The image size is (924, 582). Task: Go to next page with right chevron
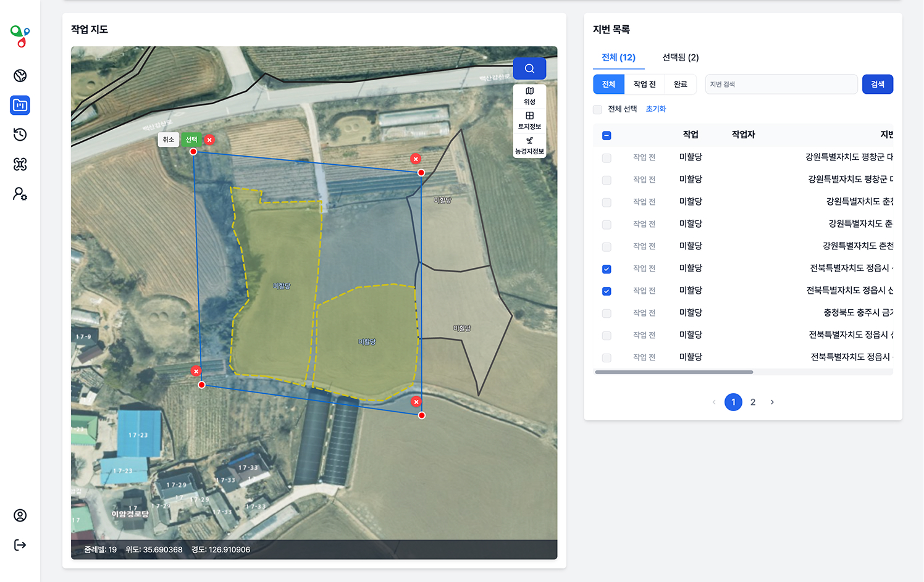click(x=772, y=402)
